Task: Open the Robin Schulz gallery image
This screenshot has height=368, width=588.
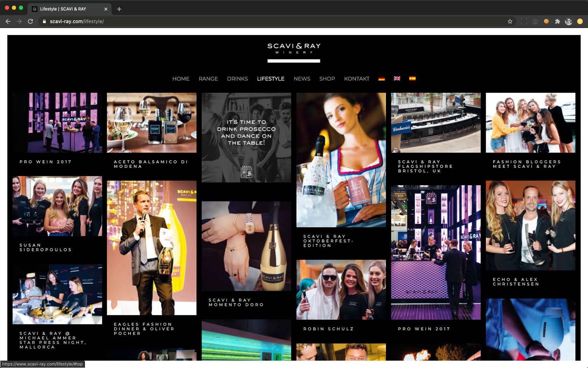Action: tap(341, 289)
